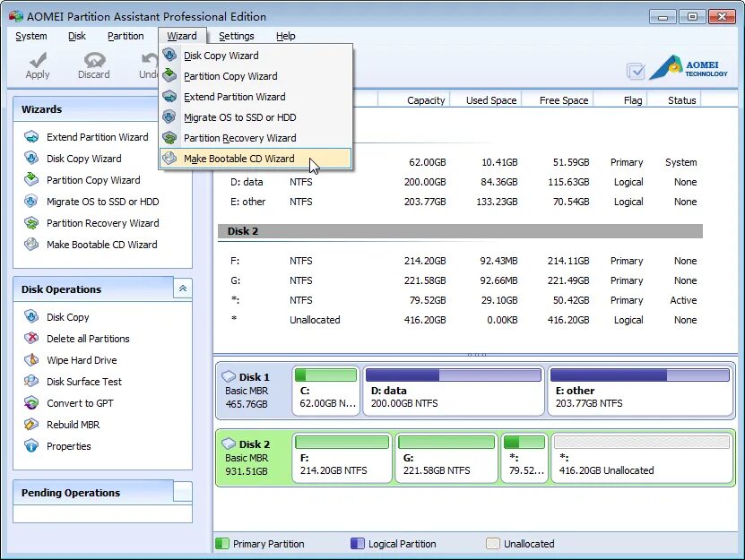The height and width of the screenshot is (560, 745).
Task: Open Extend Partition Wizard link in sidebar
Action: 98,137
